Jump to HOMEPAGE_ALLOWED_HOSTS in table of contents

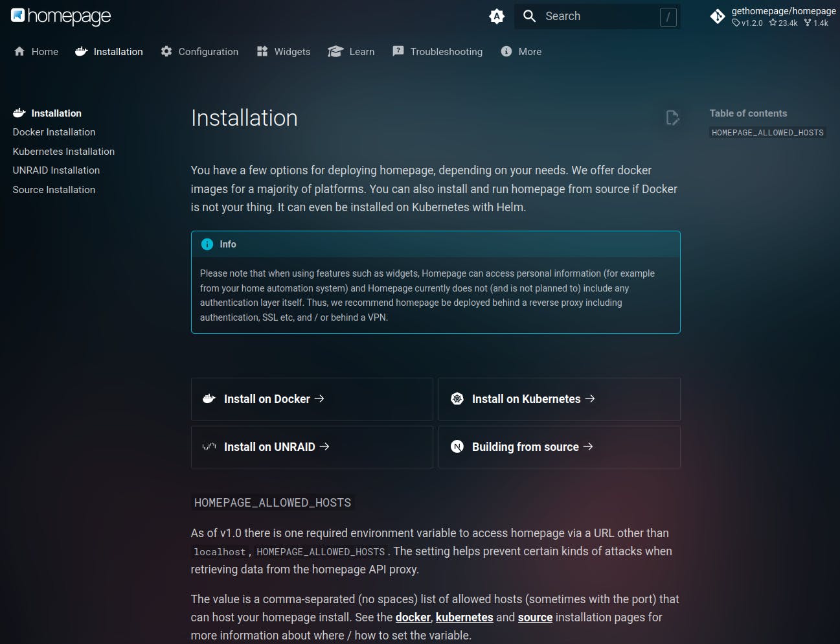point(767,133)
